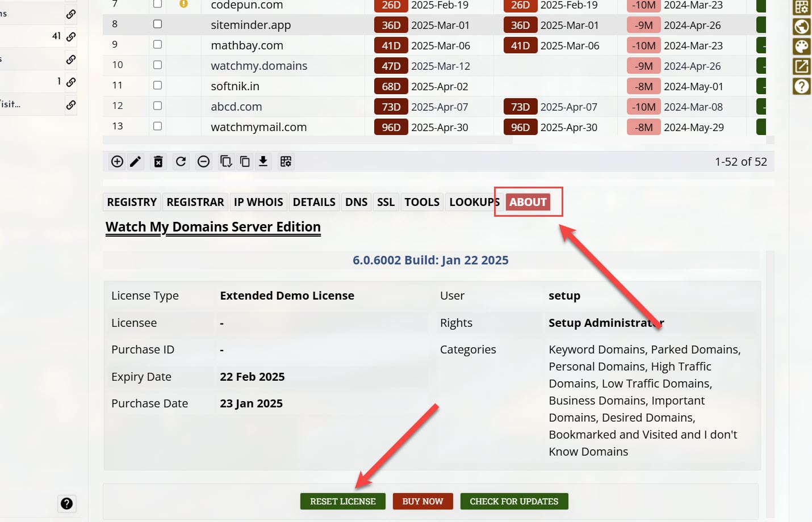The width and height of the screenshot is (812, 522).
Task: Check the box for siteminder.app
Action: coord(158,24)
